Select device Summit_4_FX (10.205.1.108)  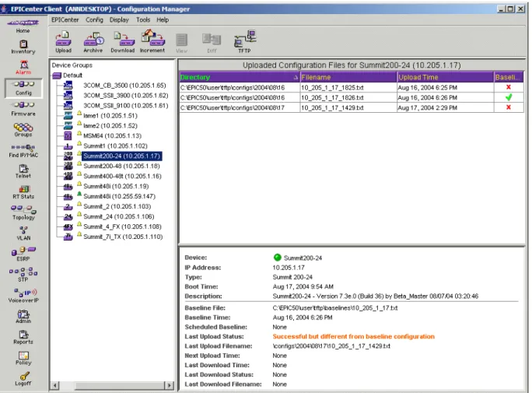[122, 226]
